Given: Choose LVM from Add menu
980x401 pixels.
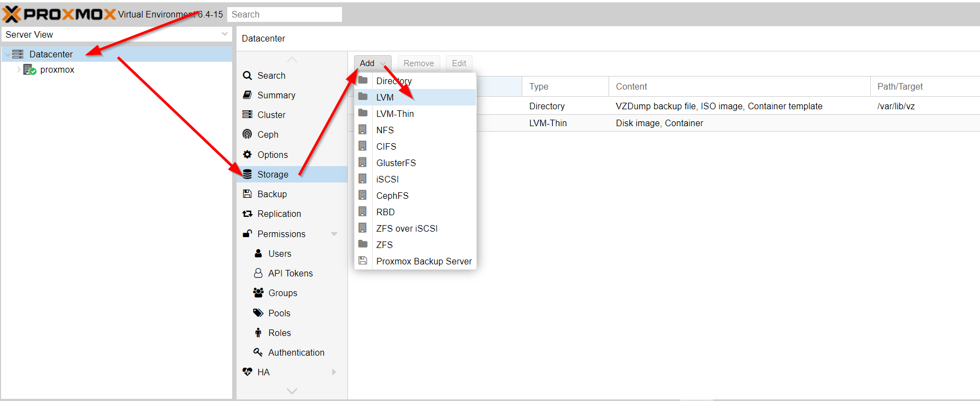Looking at the screenshot, I should pyautogui.click(x=415, y=97).
